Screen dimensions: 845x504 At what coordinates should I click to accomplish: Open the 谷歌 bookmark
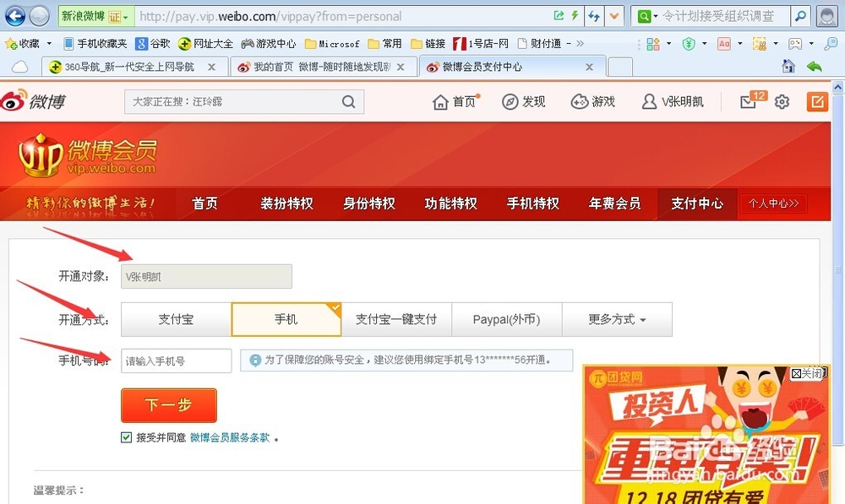pos(153,44)
